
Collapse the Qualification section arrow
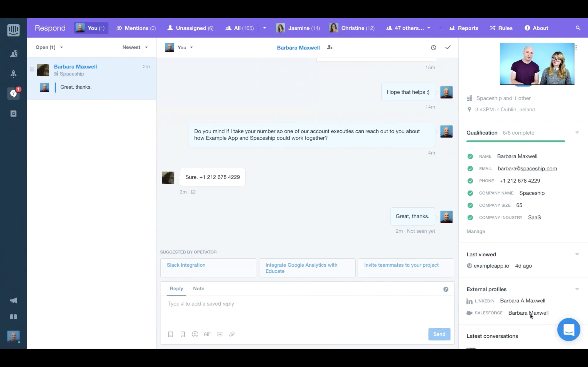pyautogui.click(x=577, y=133)
